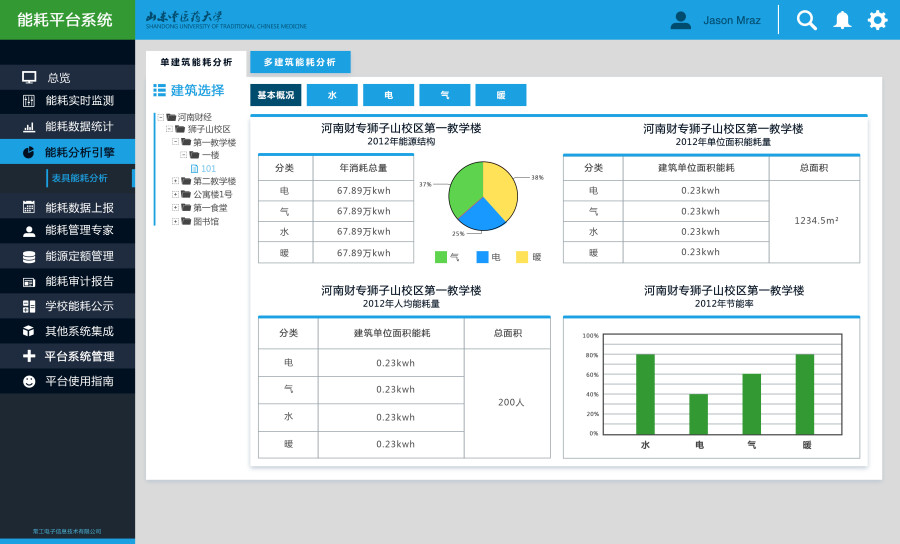Click the folder icon of 公寓楼1号
This screenshot has width=900, height=544.
coord(186,194)
